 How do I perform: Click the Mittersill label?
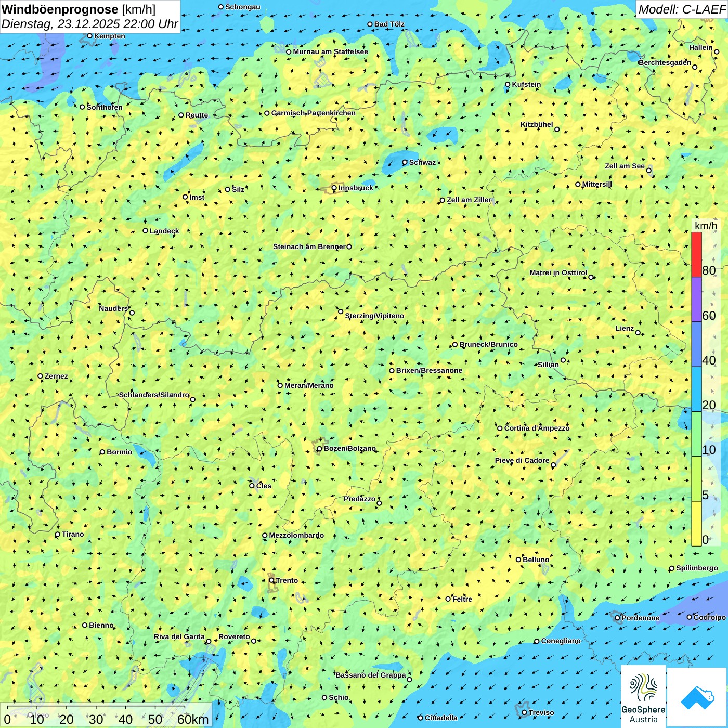point(597,184)
